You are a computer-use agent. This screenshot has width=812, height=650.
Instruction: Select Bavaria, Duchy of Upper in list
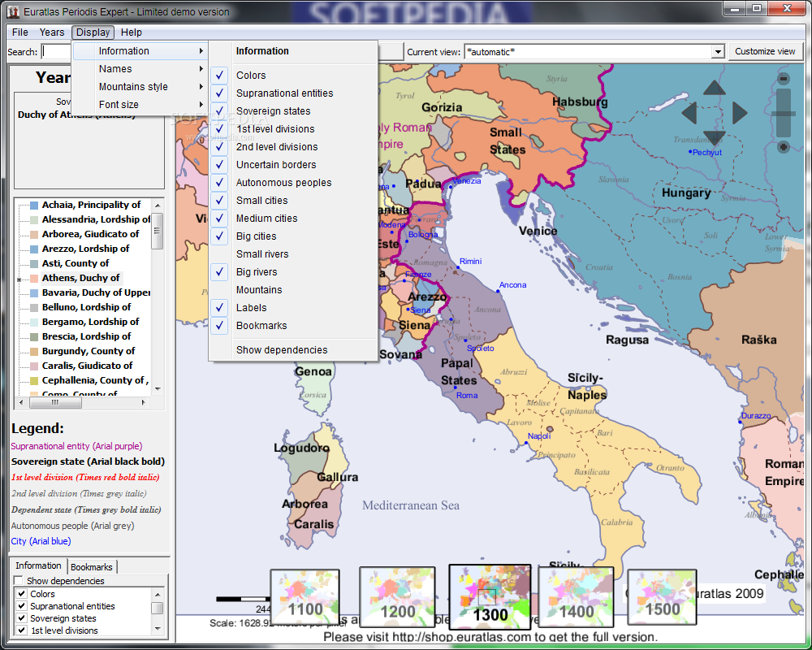pyautogui.click(x=97, y=292)
